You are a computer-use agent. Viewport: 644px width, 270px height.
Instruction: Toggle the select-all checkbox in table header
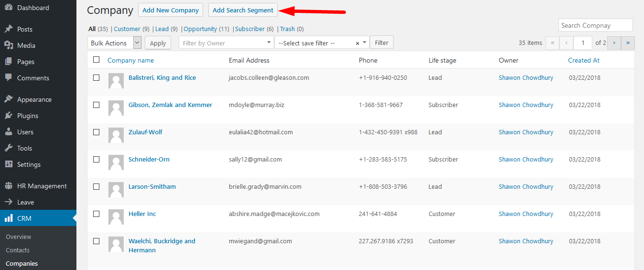[97, 60]
